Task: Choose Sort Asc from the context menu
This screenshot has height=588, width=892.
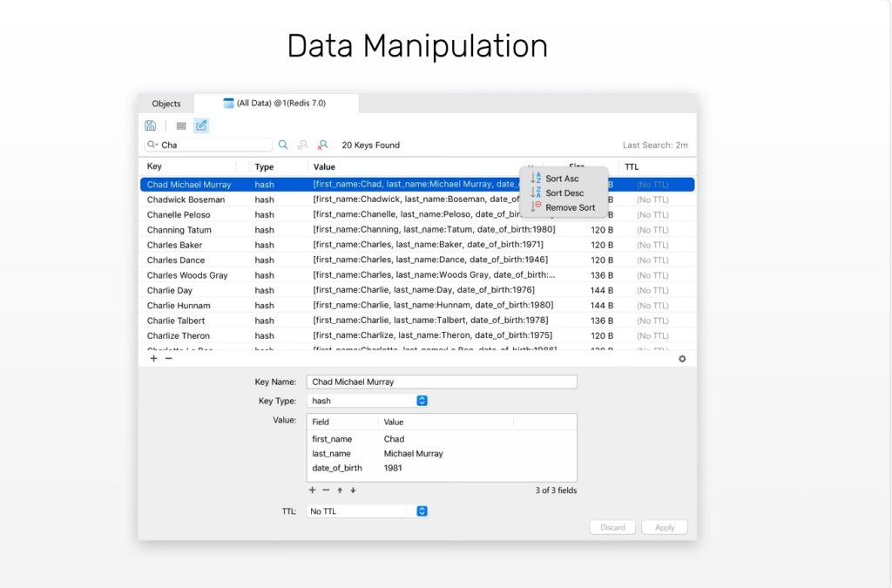Action: (564, 178)
